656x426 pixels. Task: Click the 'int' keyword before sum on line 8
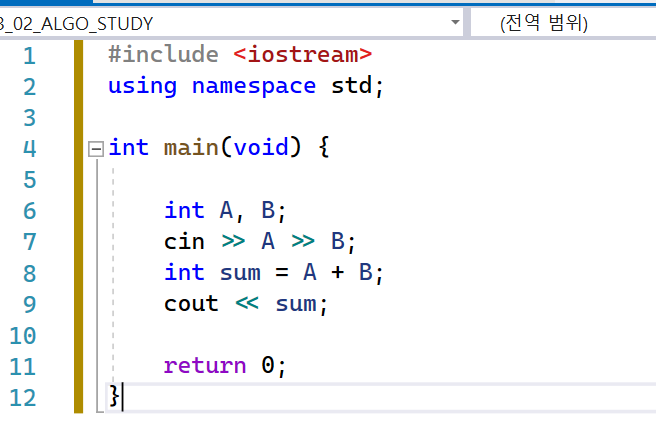[184, 272]
